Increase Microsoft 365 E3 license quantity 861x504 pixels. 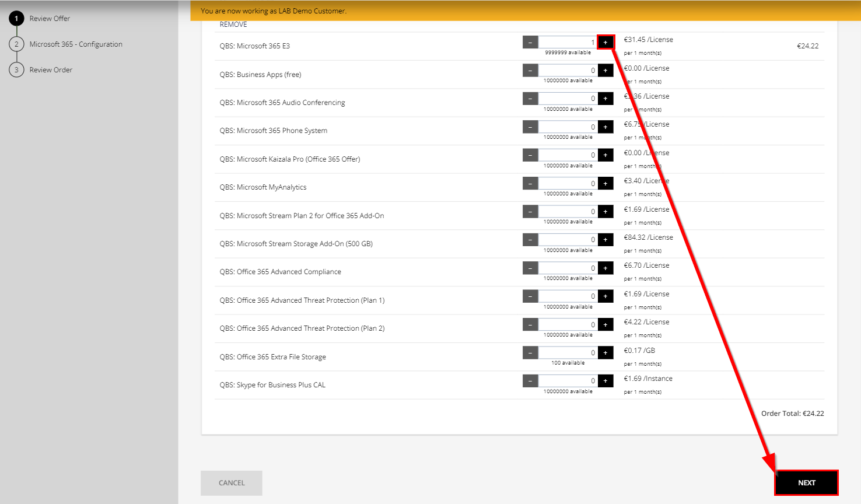(x=605, y=42)
